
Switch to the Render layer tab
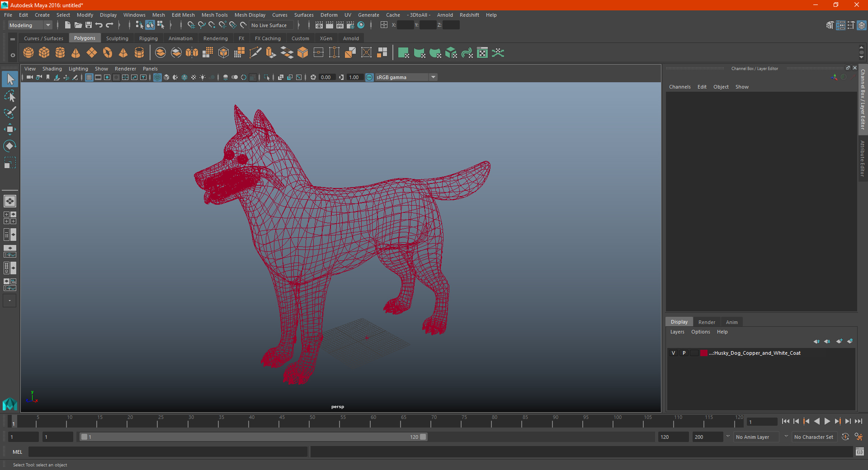pyautogui.click(x=707, y=322)
